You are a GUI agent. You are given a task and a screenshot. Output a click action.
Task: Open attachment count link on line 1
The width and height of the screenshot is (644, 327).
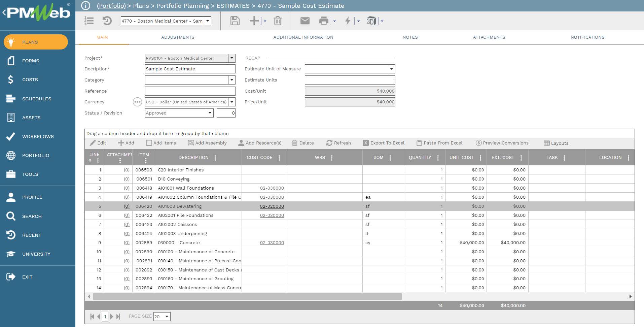click(127, 170)
